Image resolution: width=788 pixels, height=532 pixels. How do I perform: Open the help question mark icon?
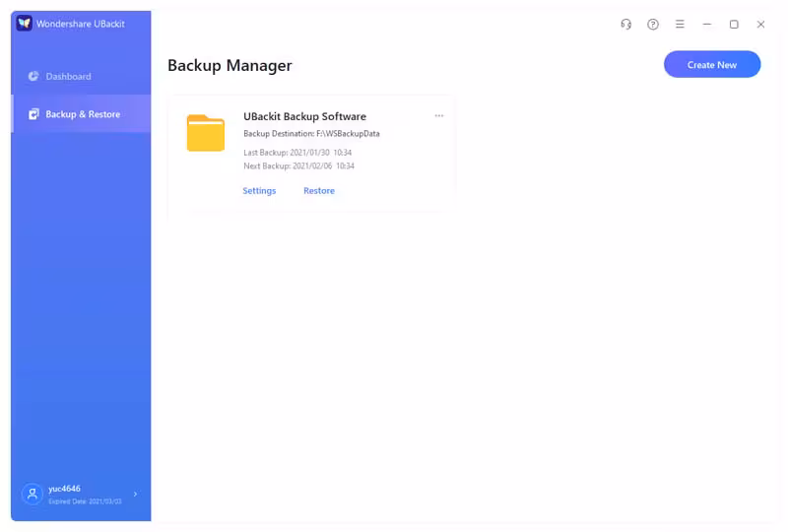point(653,24)
